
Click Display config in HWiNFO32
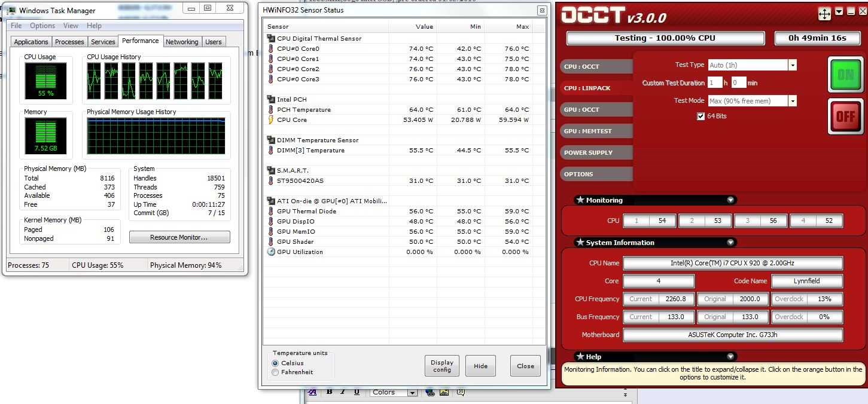442,366
